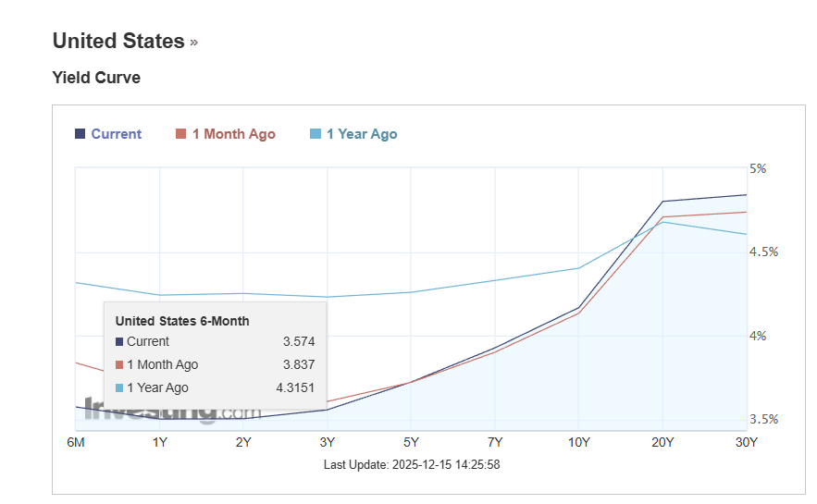The image size is (817, 504).
Task: Click the 10Y maturity axis label
Action: (x=578, y=442)
